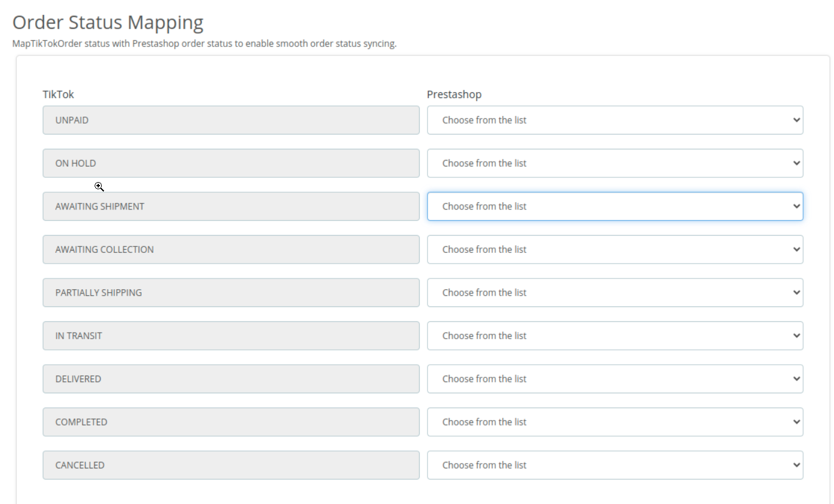Click the AWAITING SHIPMENT TikTok field

[231, 206]
